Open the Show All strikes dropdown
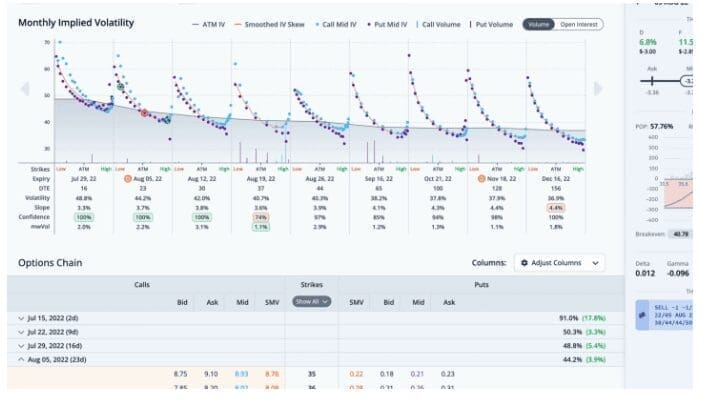This screenshot has width=715, height=409. tap(311, 301)
